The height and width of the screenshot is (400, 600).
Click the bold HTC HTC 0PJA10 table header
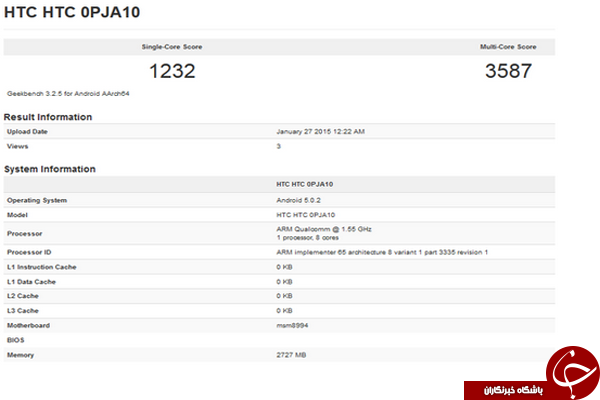pyautogui.click(x=305, y=184)
